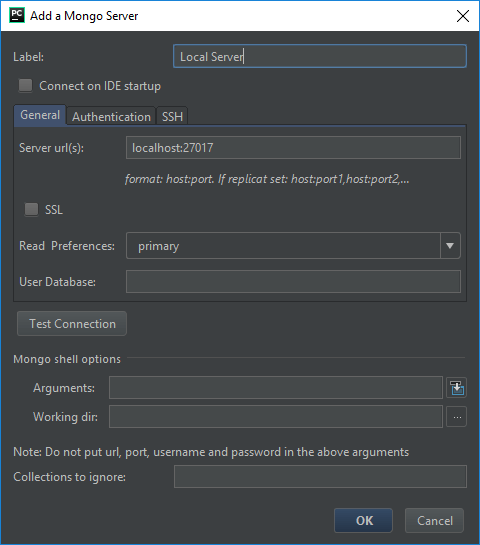
Task: Focus the Collections to ignore field
Action: (320, 477)
